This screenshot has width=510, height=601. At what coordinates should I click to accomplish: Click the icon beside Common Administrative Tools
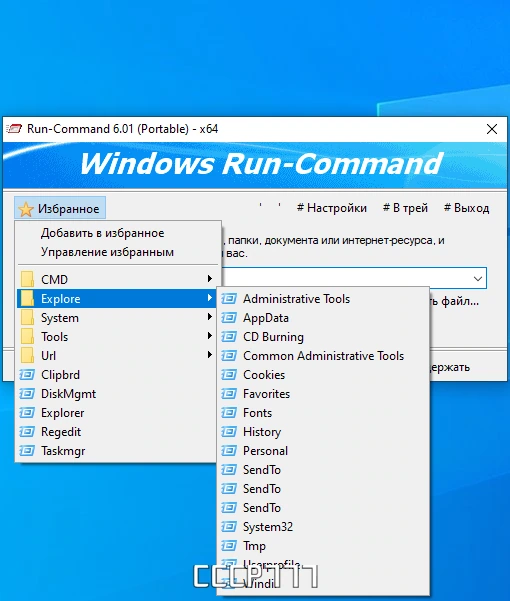[x=229, y=356]
